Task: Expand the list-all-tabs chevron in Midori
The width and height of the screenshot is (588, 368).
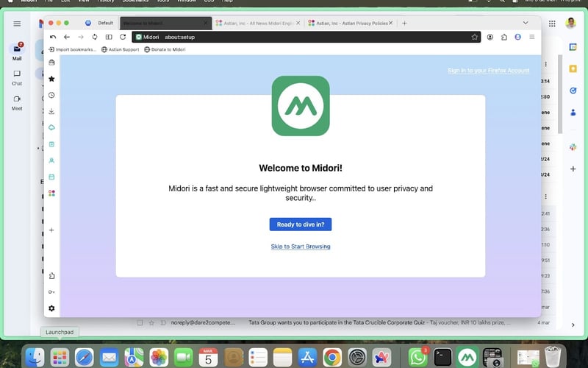Action: click(526, 23)
